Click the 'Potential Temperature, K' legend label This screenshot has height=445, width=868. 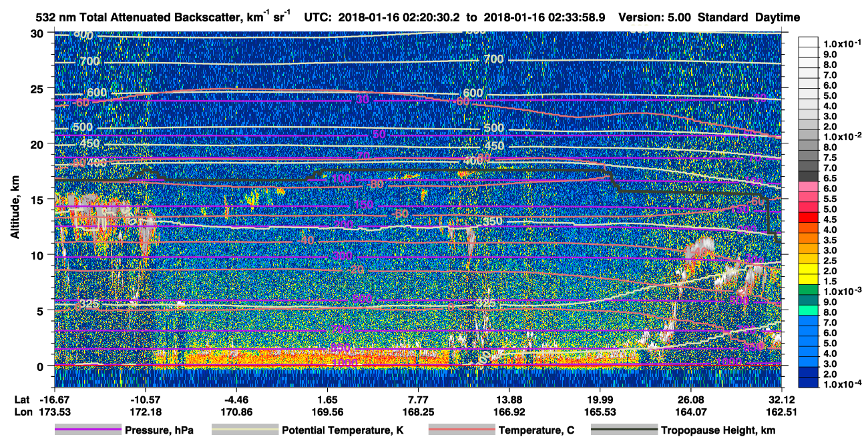[343, 431]
